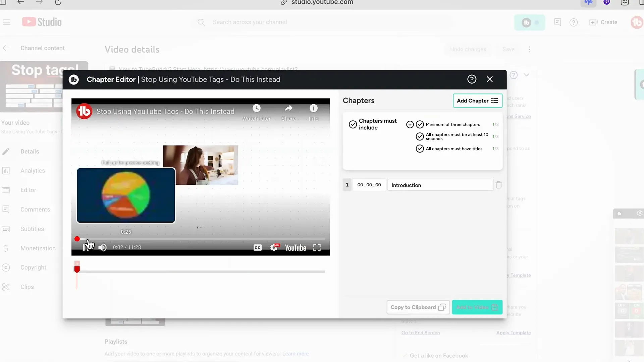Expand the three-dot options menu near Save
The width and height of the screenshot is (644, 362).
pyautogui.click(x=529, y=49)
